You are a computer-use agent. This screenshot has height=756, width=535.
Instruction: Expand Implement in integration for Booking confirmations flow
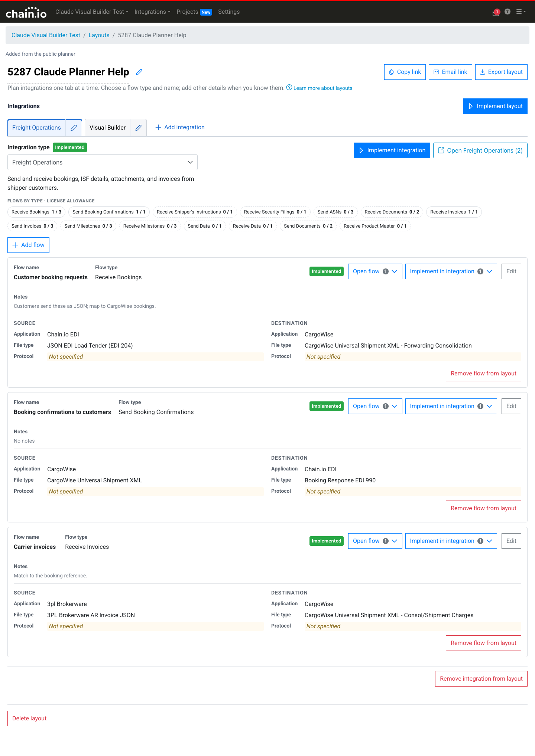tap(451, 406)
